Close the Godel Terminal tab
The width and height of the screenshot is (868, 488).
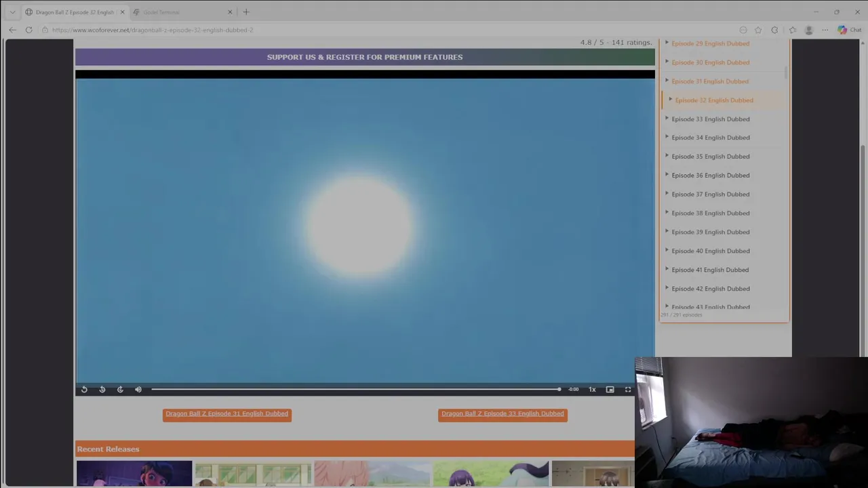tap(230, 12)
